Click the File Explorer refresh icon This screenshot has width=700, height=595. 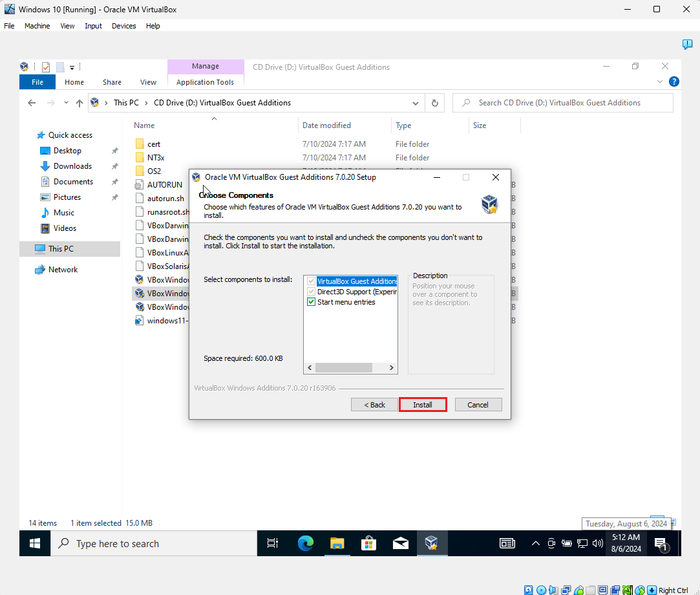[x=434, y=103]
